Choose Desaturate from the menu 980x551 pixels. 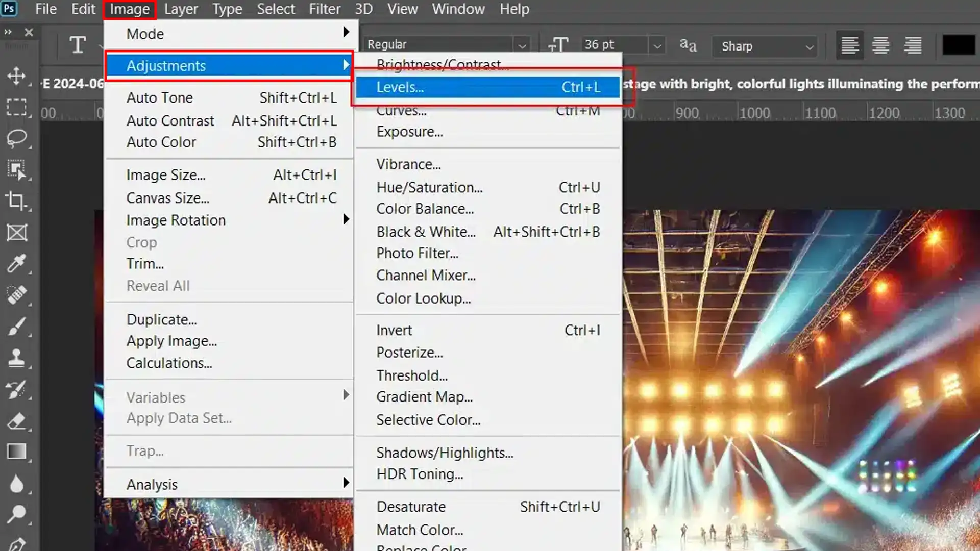point(488,507)
